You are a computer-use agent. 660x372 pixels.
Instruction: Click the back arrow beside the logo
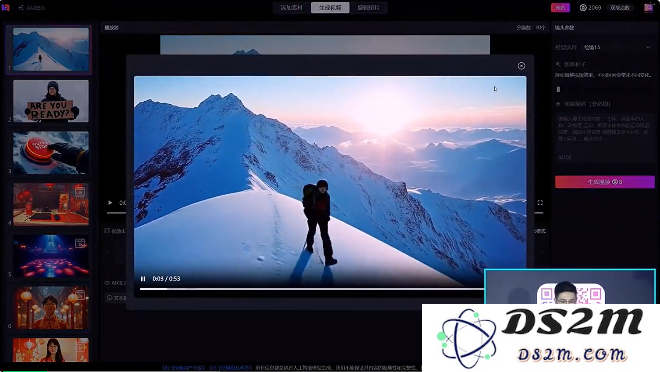click(x=21, y=8)
